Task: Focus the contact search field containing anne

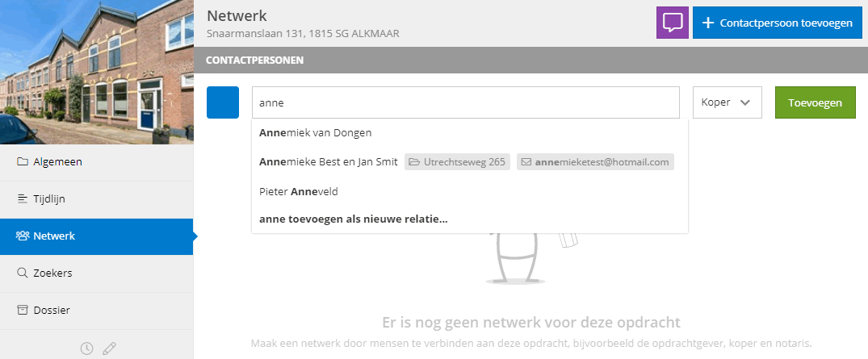Action: coord(466,102)
